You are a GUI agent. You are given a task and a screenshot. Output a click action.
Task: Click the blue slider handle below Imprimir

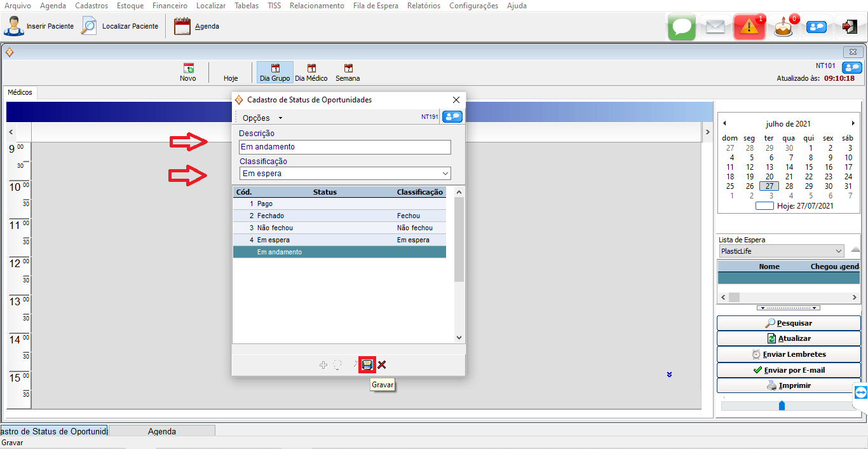(782, 406)
